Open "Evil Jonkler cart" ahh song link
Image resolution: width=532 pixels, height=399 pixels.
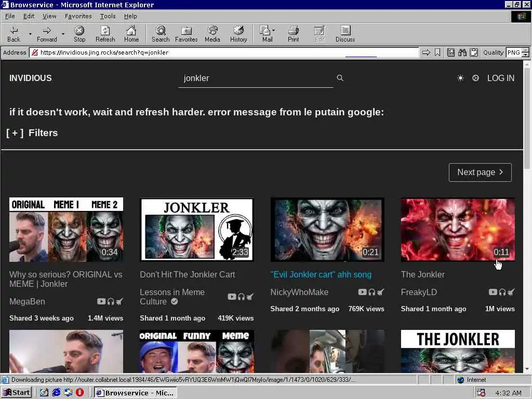click(321, 274)
